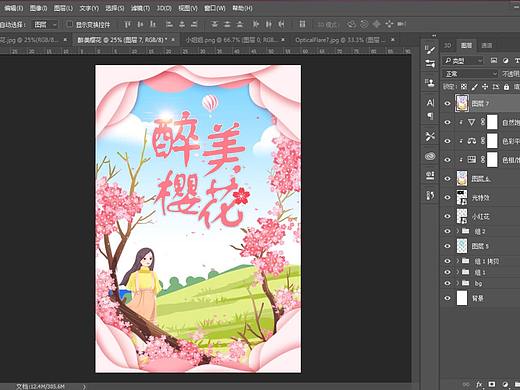Select the 背景 layer thumbnail
520x390 pixels.
click(x=462, y=298)
